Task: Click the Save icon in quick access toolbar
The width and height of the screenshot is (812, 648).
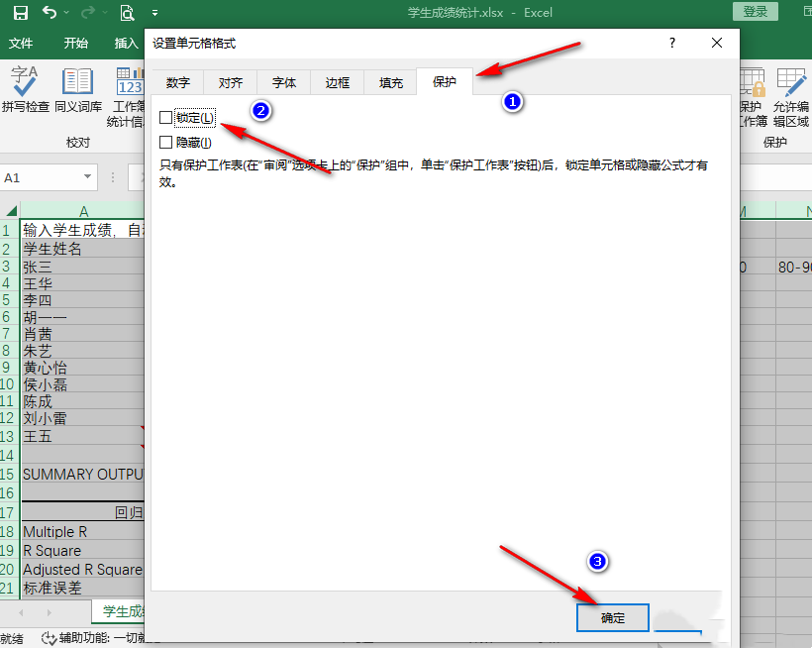Action: coord(20,13)
